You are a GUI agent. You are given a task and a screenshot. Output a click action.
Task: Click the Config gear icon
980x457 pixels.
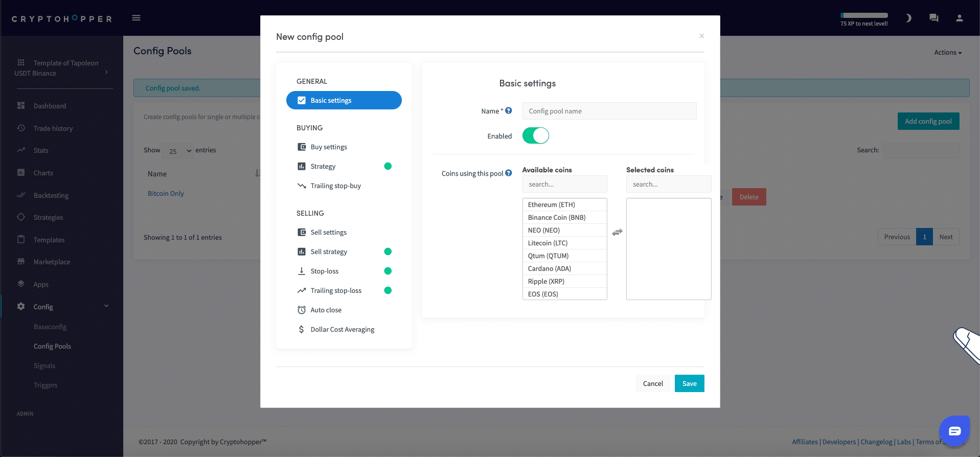click(21, 306)
